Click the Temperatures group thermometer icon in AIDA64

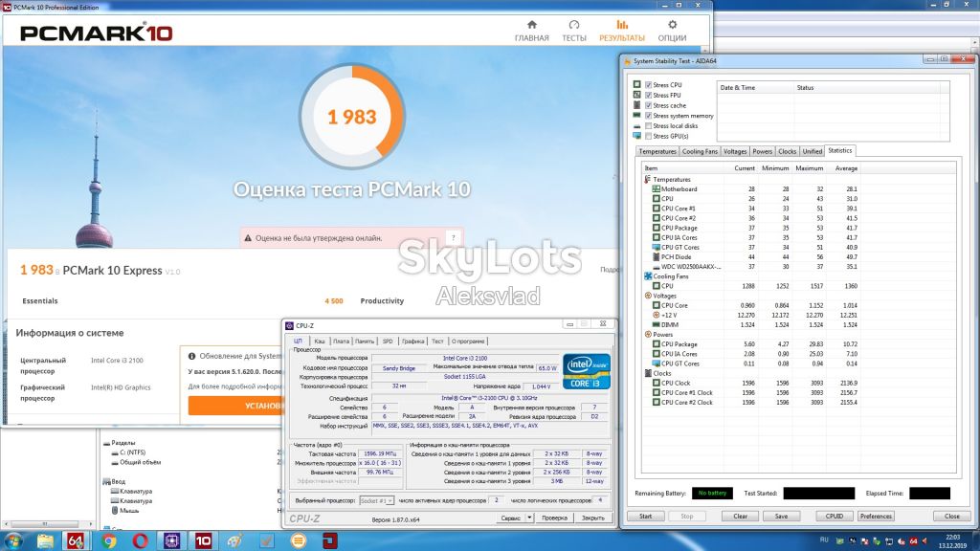[x=648, y=179]
